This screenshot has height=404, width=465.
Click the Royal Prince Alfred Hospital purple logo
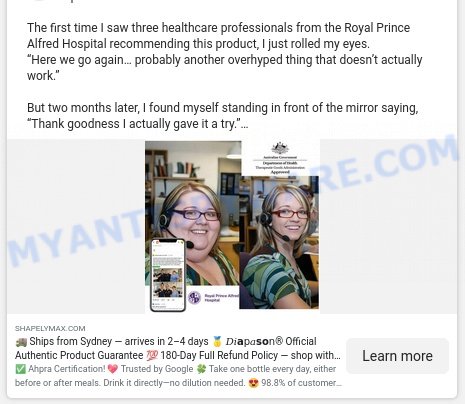click(x=194, y=297)
